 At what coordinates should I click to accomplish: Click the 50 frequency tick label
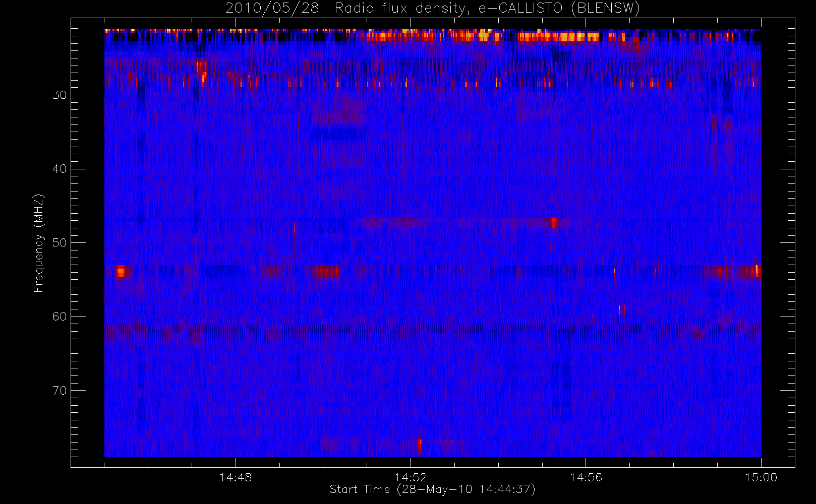(60, 243)
